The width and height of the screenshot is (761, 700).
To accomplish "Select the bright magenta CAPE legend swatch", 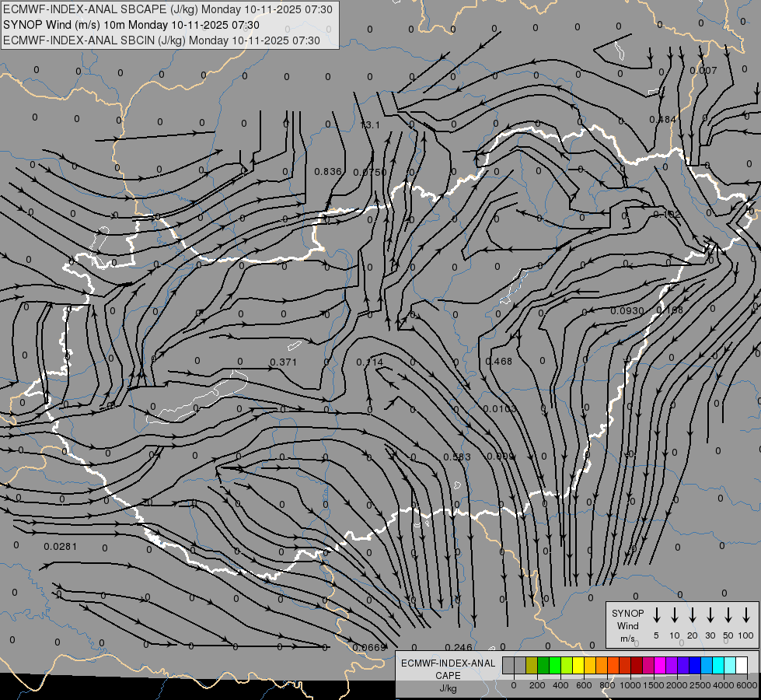I will pos(660,665).
